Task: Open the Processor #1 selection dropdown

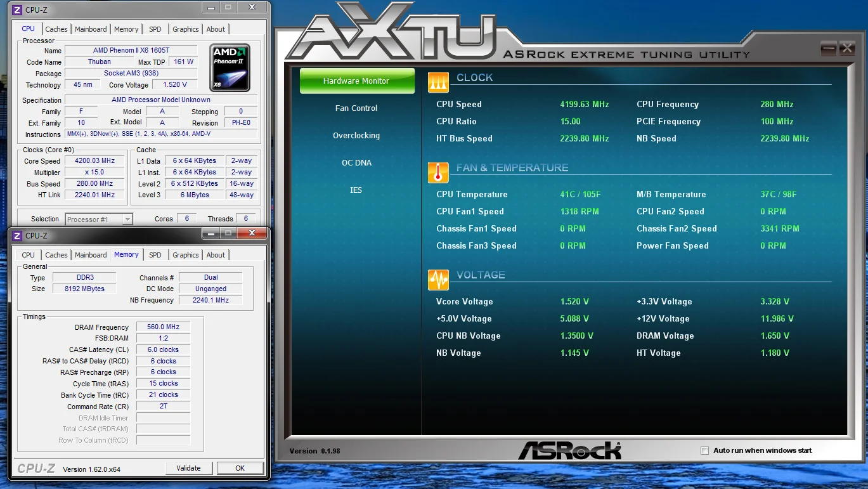Action: tap(99, 219)
